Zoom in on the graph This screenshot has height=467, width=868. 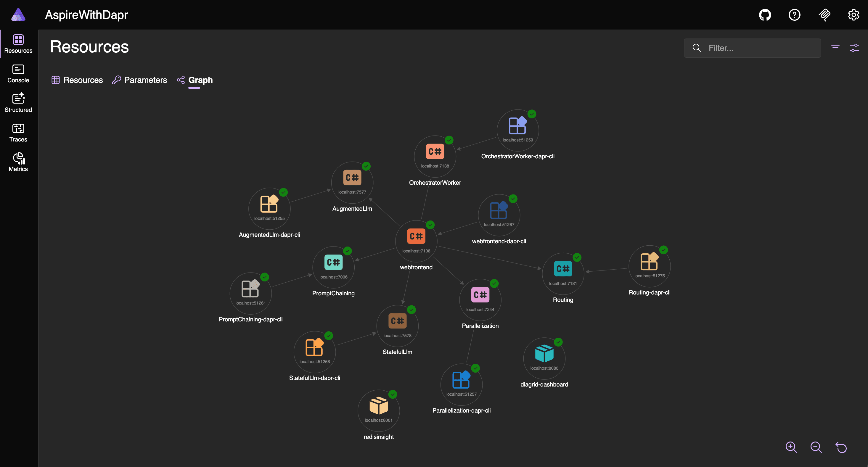[791, 447]
